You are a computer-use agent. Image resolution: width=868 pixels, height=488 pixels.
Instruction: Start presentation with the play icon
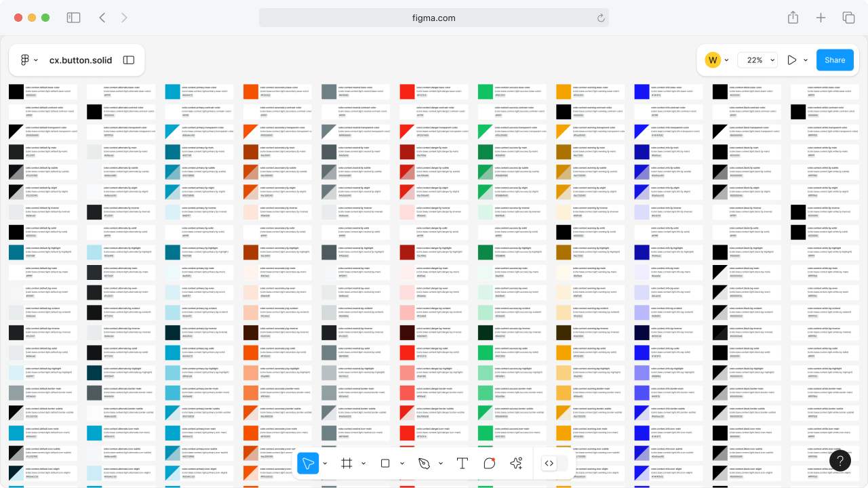(791, 60)
